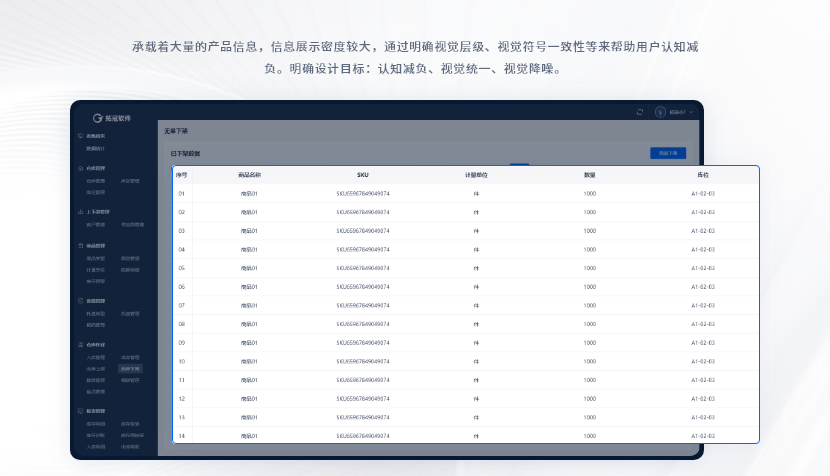The image size is (830, 476).
Task: Click the unit cell in row 04
Action: (x=476, y=249)
